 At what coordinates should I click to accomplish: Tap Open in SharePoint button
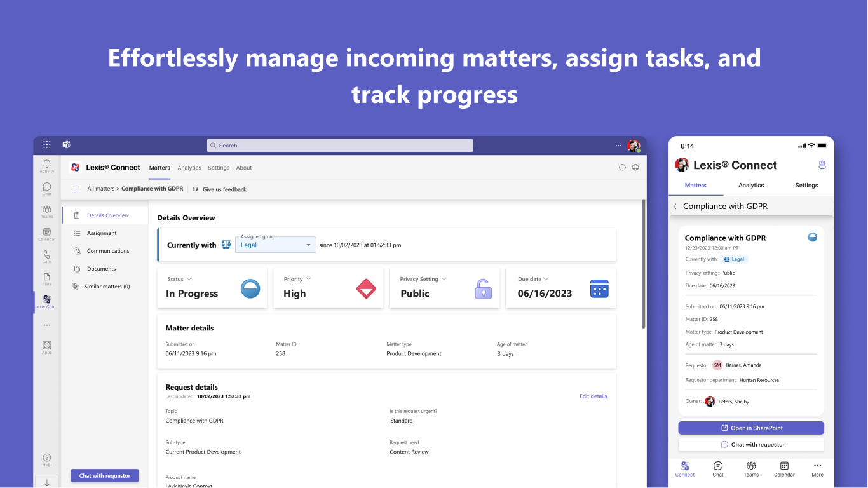click(751, 428)
